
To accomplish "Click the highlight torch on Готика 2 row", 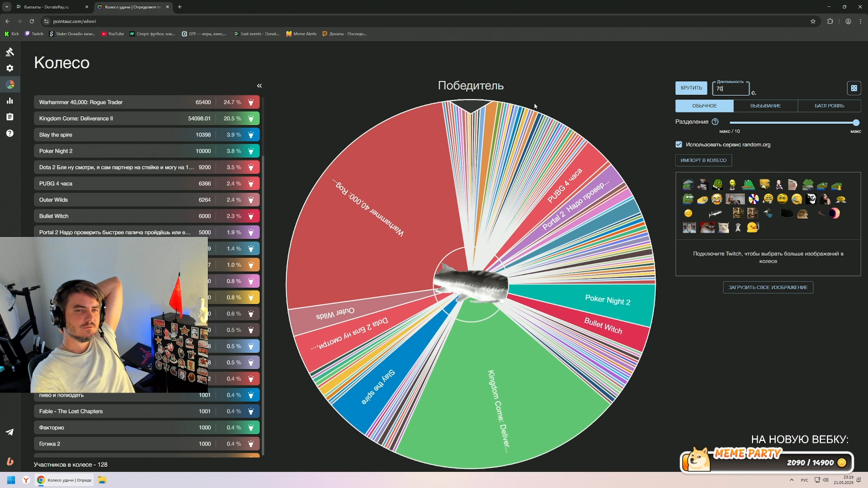I will coord(251,444).
